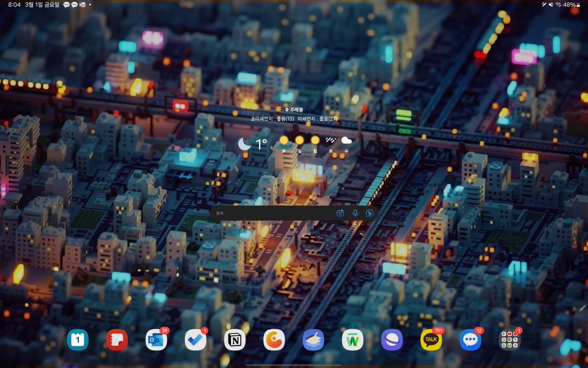This screenshot has height=368, width=588.
Task: Open Samsung Internet browser
Action: tap(392, 340)
